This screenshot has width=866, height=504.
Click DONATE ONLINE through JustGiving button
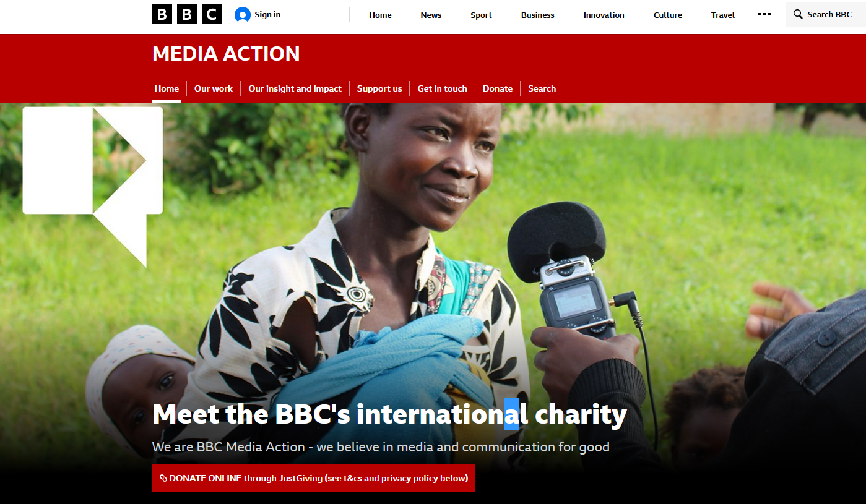click(x=314, y=478)
